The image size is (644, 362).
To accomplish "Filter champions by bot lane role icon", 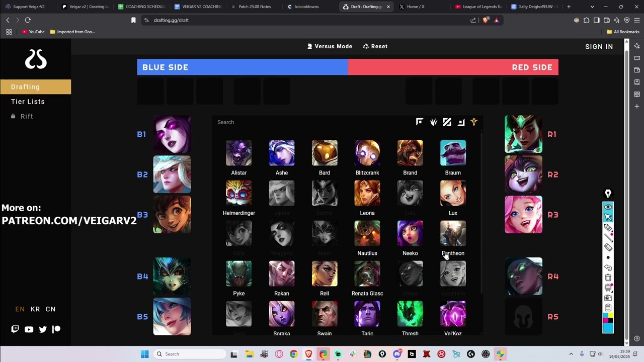I will click(x=460, y=122).
